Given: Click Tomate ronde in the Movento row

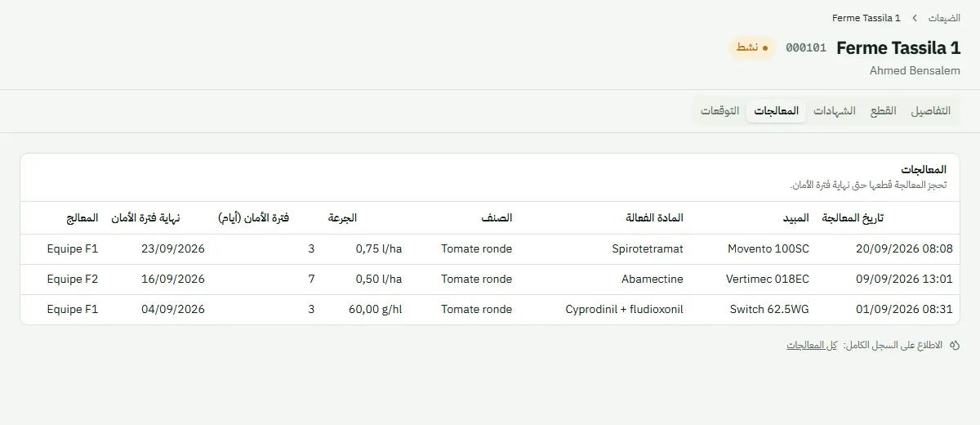Looking at the screenshot, I should [x=477, y=248].
